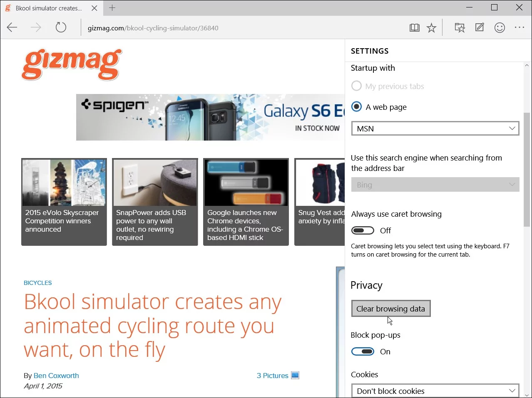Open the Ben Coxworth author link

tap(56, 375)
